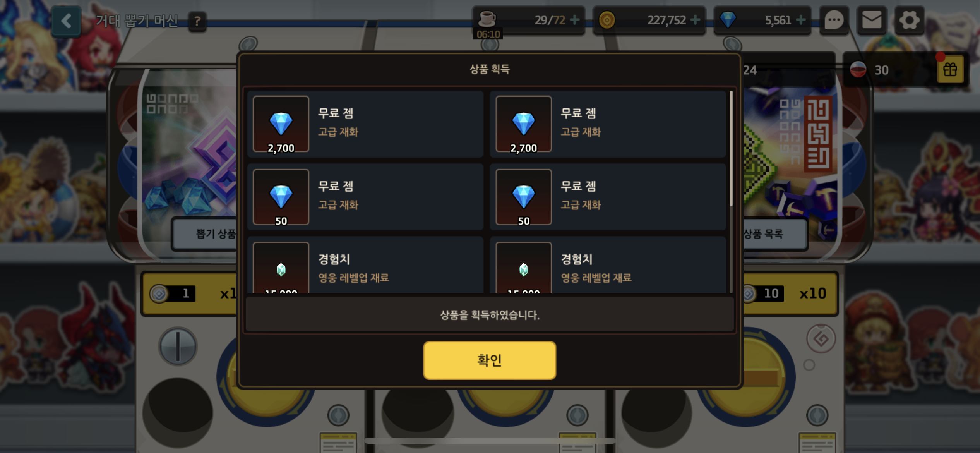Open the yellow gift box icon
The height and width of the screenshot is (453, 980).
[x=950, y=70]
